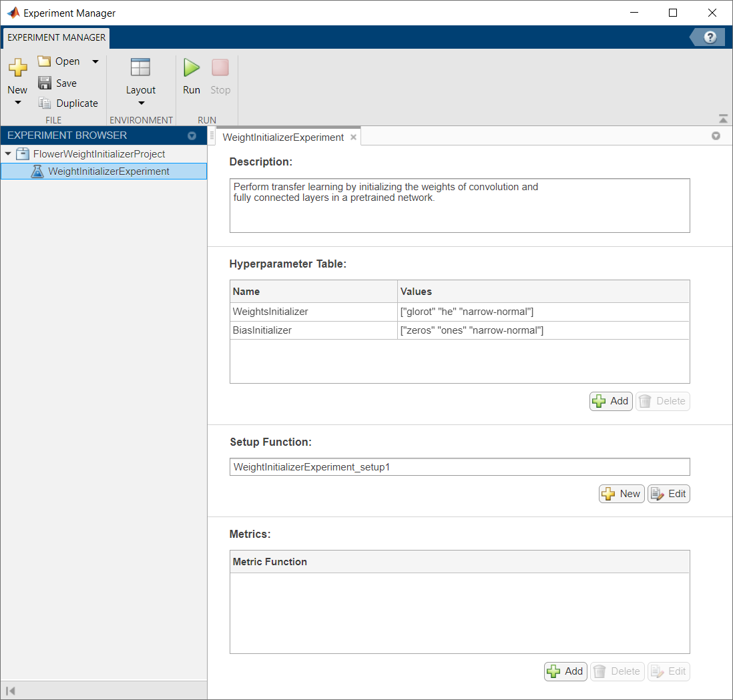The image size is (733, 700).
Task: Add a metric function with the Add button
Action: [x=565, y=671]
